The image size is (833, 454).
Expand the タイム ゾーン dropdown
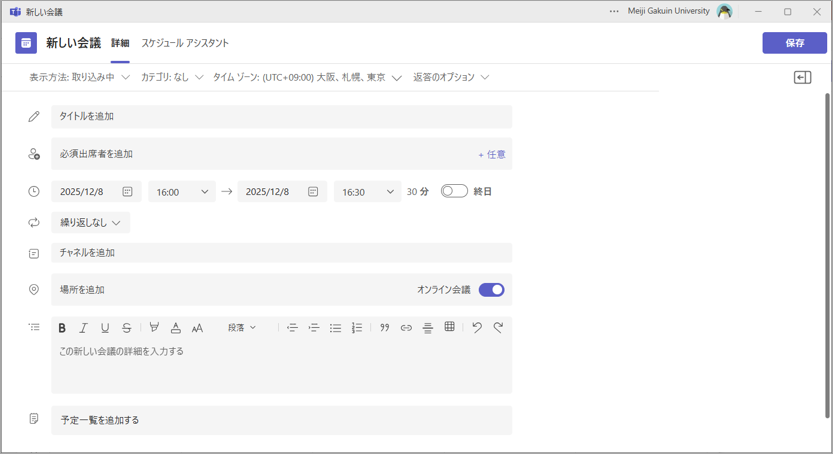point(307,77)
